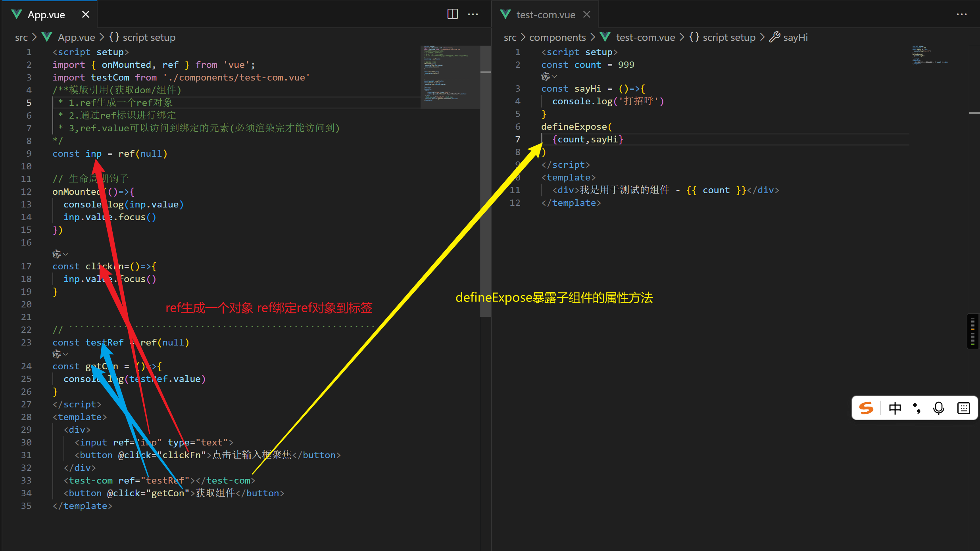Switch to test-com.vue tab
980x551 pixels.
[546, 15]
